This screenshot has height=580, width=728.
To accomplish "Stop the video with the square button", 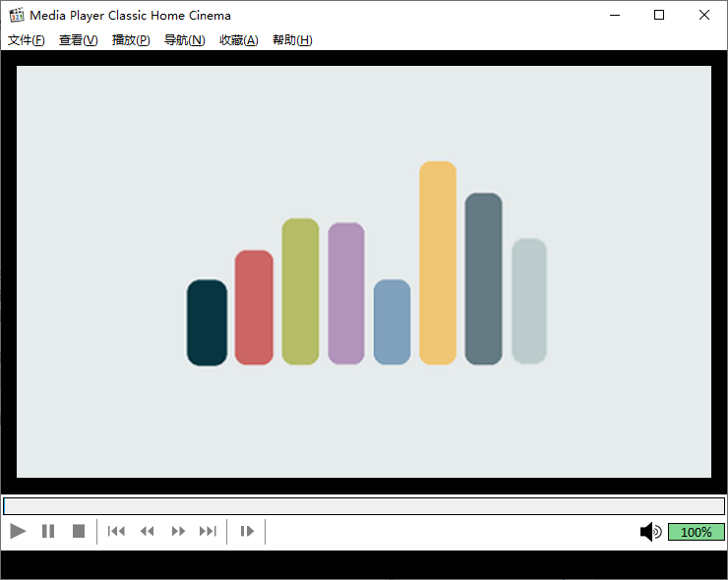I will 79,532.
